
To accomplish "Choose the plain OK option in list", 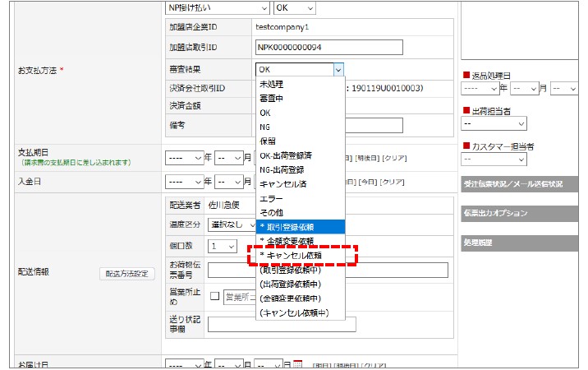I will 301,113.
